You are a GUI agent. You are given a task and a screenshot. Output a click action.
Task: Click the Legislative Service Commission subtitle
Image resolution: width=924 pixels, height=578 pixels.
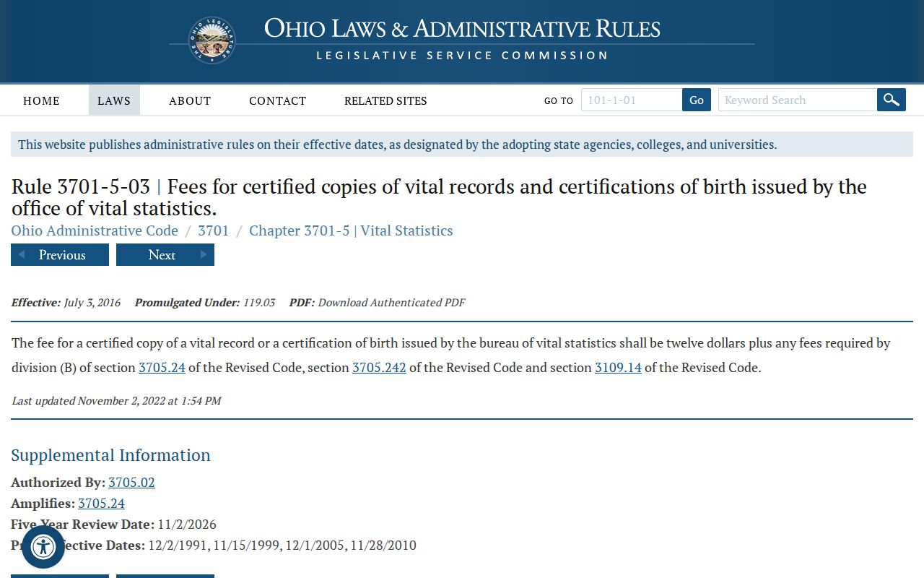[x=462, y=56]
